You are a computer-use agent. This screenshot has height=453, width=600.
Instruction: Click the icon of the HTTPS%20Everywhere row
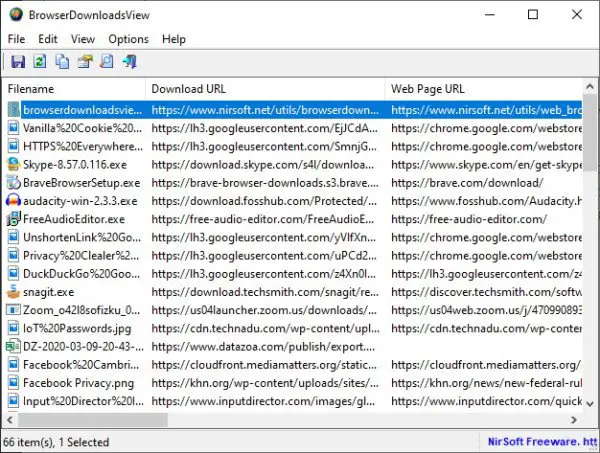[x=13, y=147]
